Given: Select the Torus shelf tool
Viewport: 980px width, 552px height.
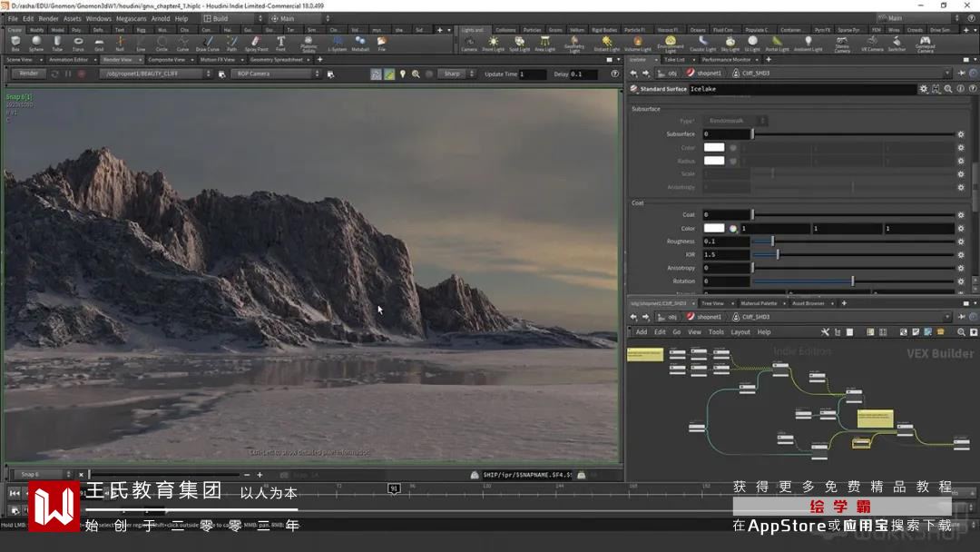Looking at the screenshot, I should 78,42.
